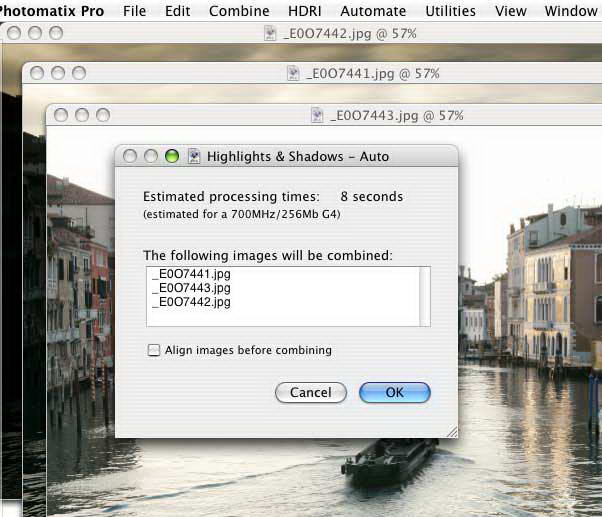Open the Edit menu
This screenshot has width=602, height=517.
coord(177,11)
